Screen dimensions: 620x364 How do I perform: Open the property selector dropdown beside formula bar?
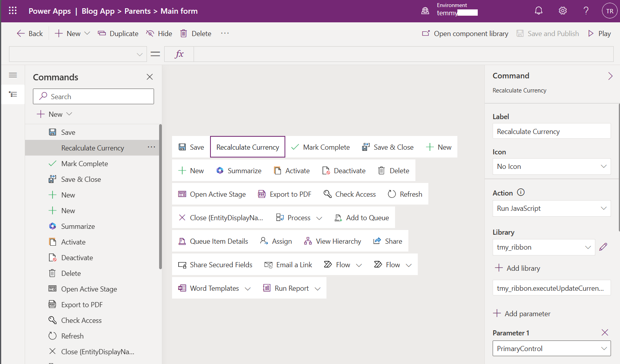78,54
